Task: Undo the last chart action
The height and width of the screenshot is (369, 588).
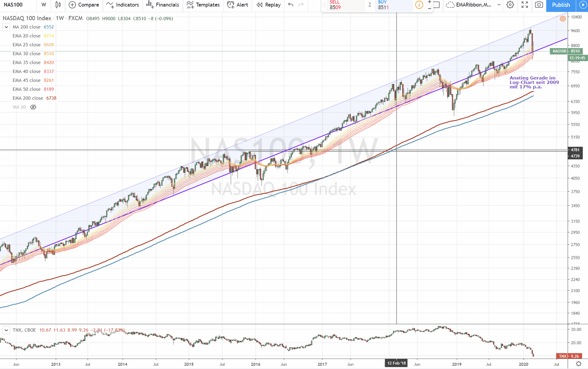Action: (291, 5)
